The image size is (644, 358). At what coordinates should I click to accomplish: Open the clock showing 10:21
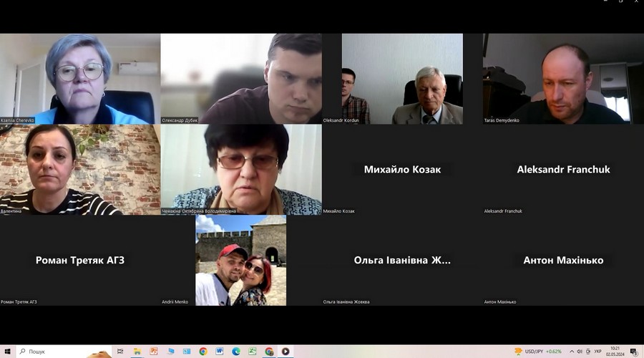click(x=615, y=352)
